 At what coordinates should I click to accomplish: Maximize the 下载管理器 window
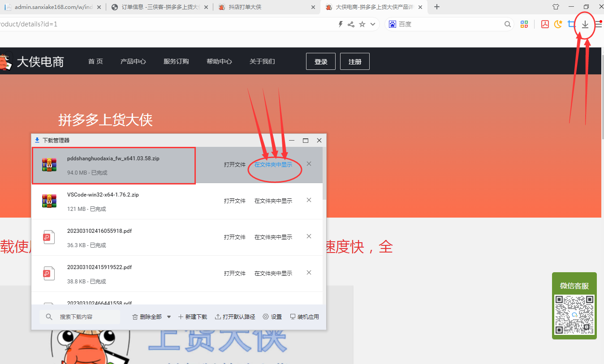306,141
